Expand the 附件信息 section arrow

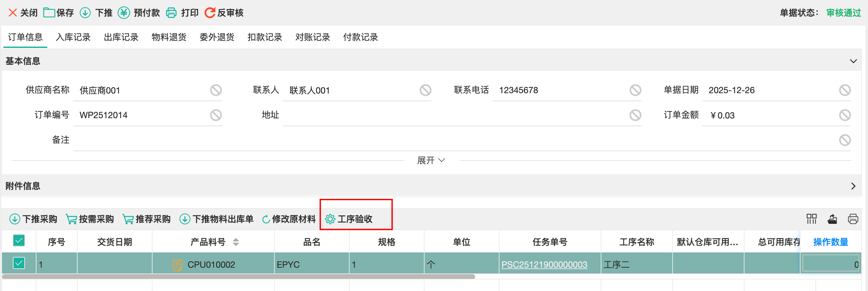pos(853,186)
